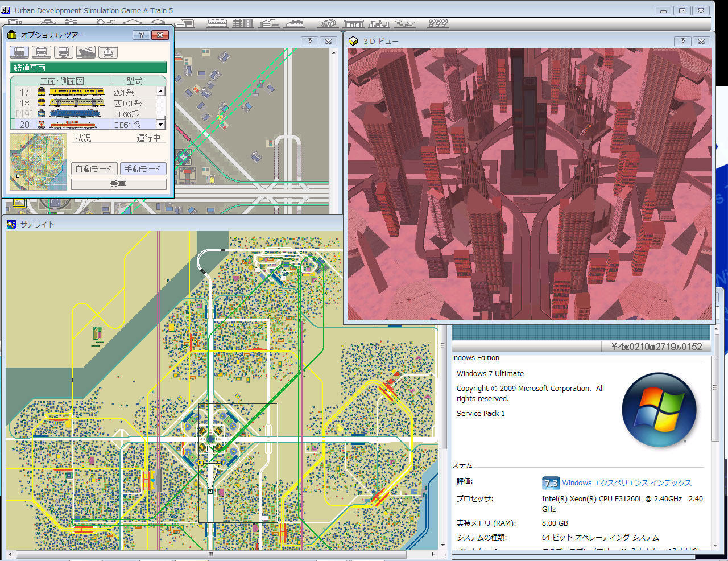Select train 17, the 201系 row
Image resolution: width=728 pixels, height=561 pixels.
[84, 92]
